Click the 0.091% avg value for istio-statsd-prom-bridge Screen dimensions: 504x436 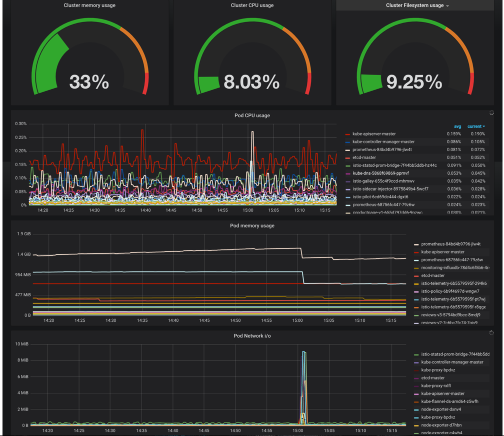pyautogui.click(x=454, y=165)
